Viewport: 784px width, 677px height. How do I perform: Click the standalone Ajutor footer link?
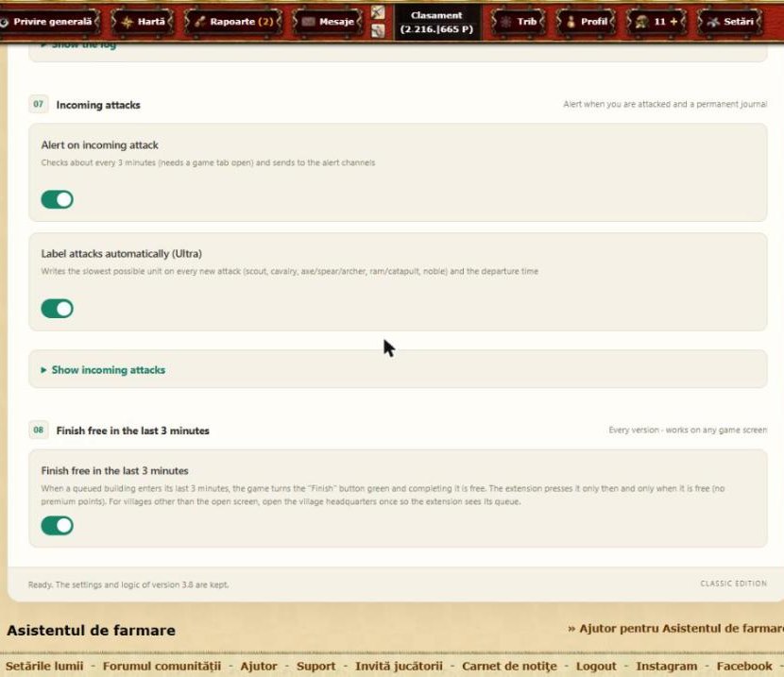tap(259, 666)
